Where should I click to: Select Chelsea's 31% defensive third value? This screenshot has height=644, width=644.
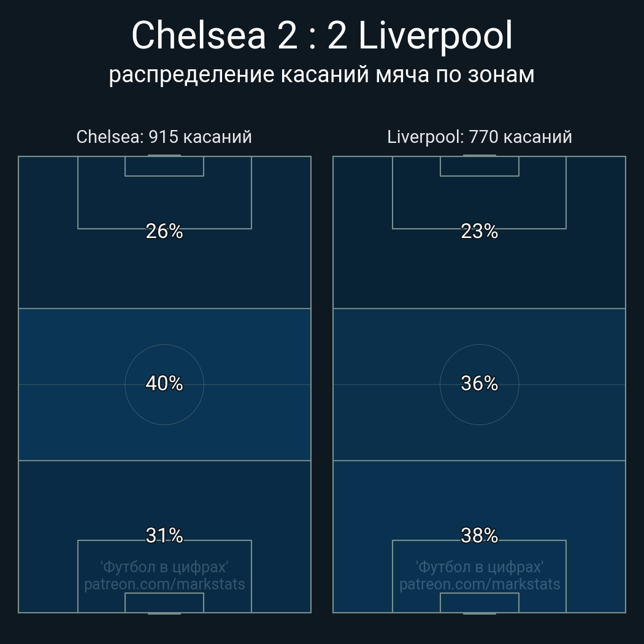[164, 535]
